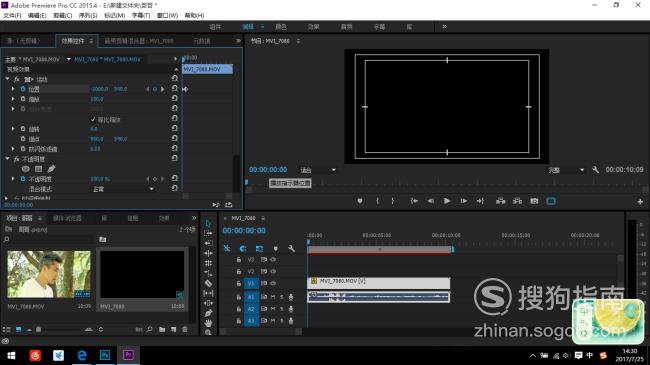This screenshot has height=365, width=650.
Task: Show more workspaces overflow arrows
Action: (x=444, y=27)
